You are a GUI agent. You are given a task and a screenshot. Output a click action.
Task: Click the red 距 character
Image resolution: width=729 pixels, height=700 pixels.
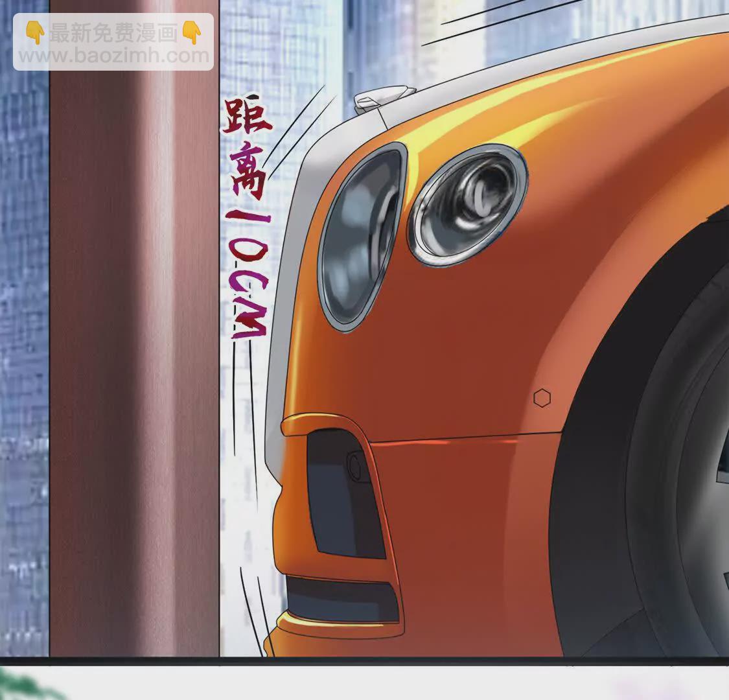[x=246, y=118]
